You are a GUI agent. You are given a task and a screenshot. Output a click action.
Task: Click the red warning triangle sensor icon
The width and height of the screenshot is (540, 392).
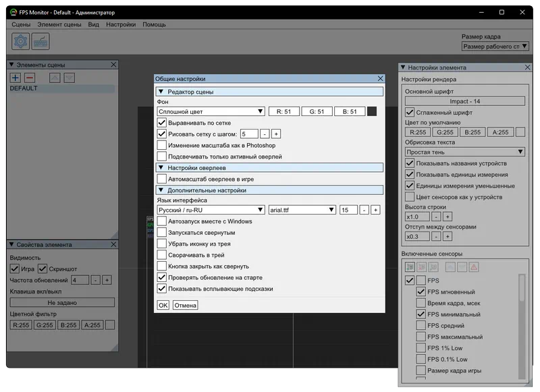click(x=473, y=267)
